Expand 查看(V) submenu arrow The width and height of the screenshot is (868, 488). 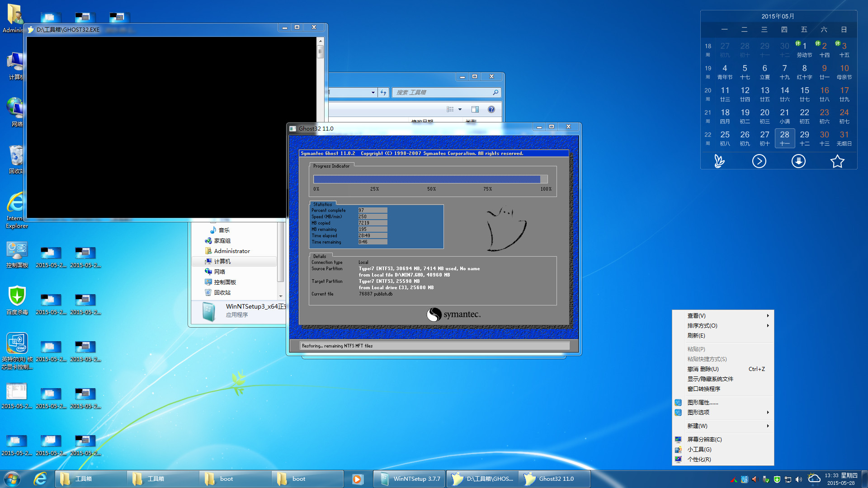point(768,316)
